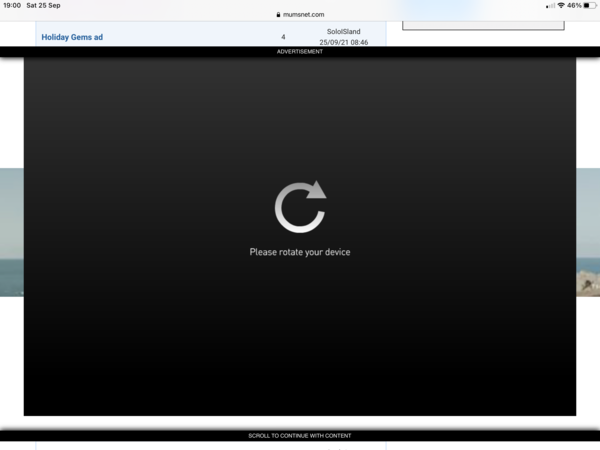Tap the cellular signal bars icon
The image size is (600, 450).
pos(550,6)
